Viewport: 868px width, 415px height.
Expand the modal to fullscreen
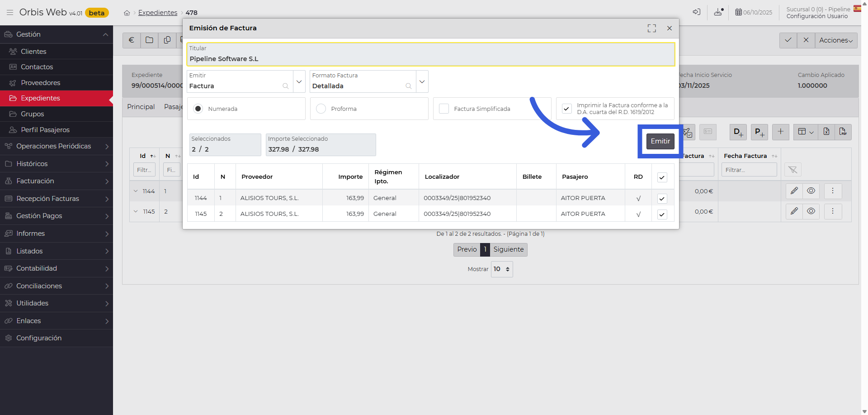coord(651,28)
